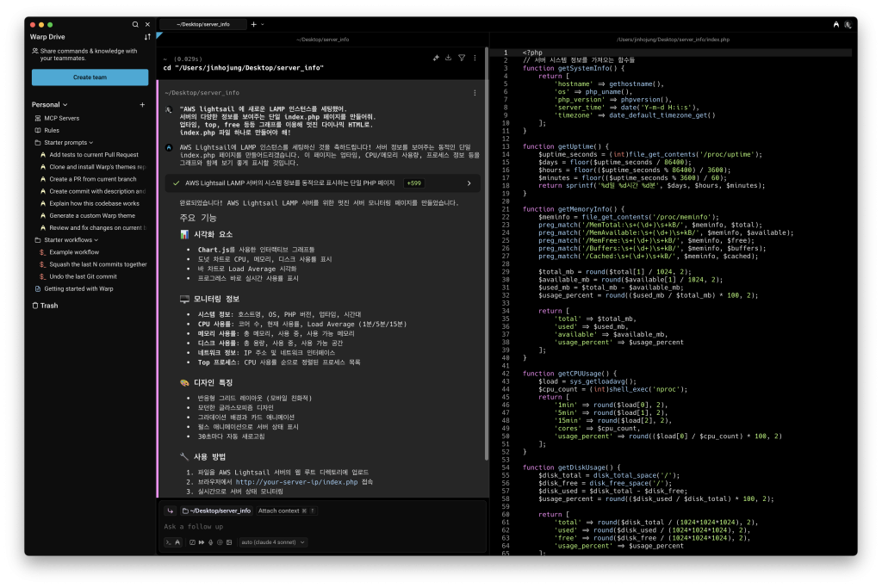Screen dimensions: 882x588
Task: Click the index.php file path header
Action: (x=673, y=40)
